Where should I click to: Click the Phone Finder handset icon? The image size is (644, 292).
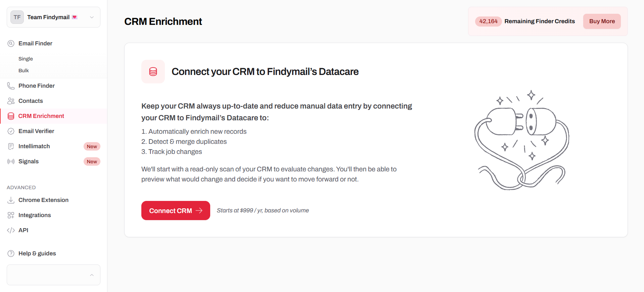coord(11,86)
